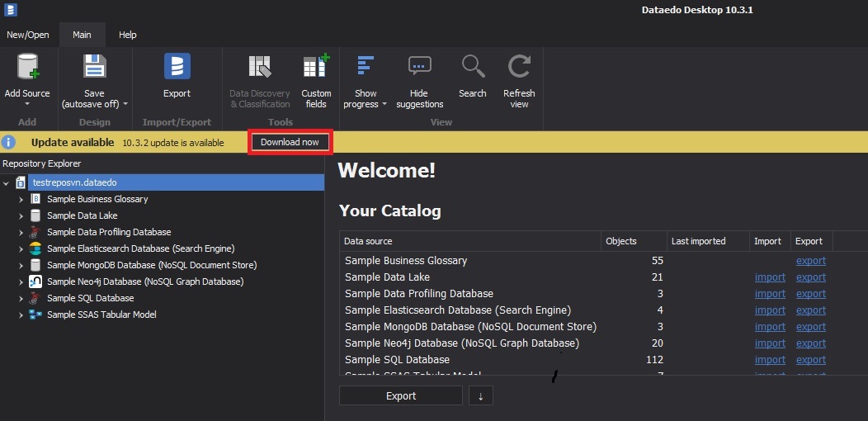
Task: Click the Refresh view icon
Action: 519,67
